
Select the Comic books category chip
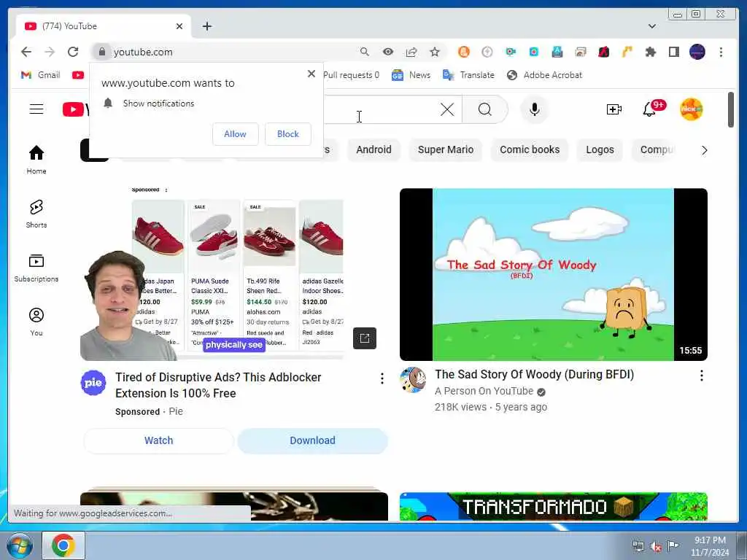point(530,149)
